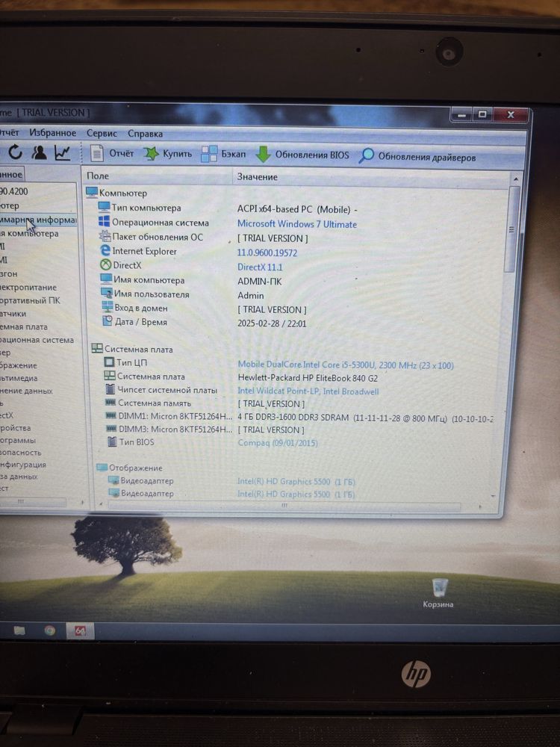
Task: Select Датчики in the left tree
Action: tap(13, 314)
